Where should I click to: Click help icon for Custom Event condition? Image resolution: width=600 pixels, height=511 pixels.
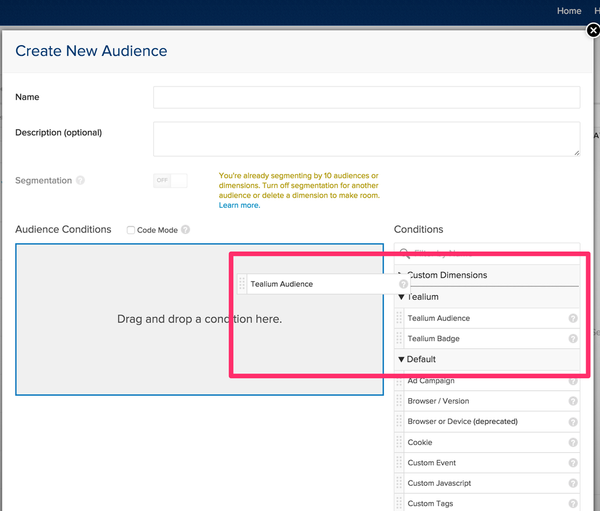573,463
